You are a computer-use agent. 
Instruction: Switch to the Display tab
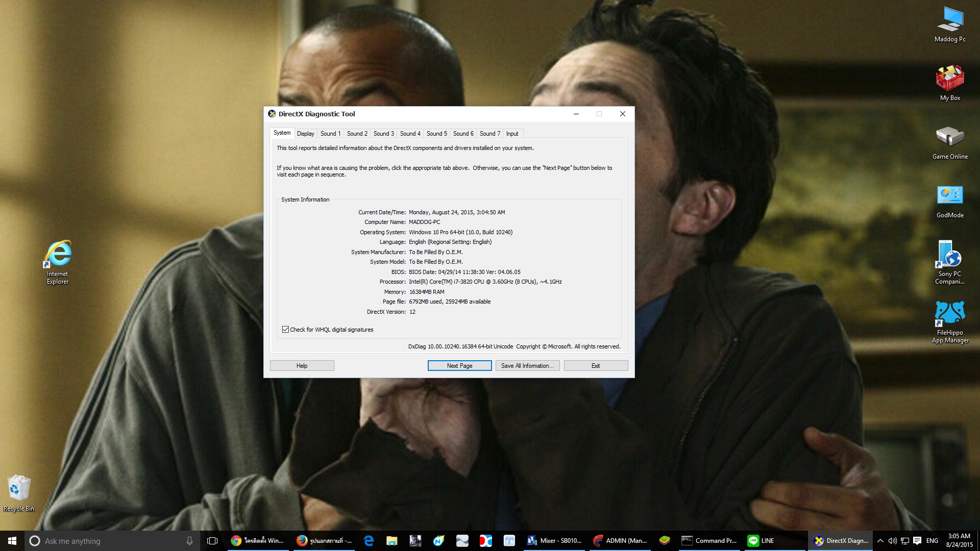[x=305, y=134]
